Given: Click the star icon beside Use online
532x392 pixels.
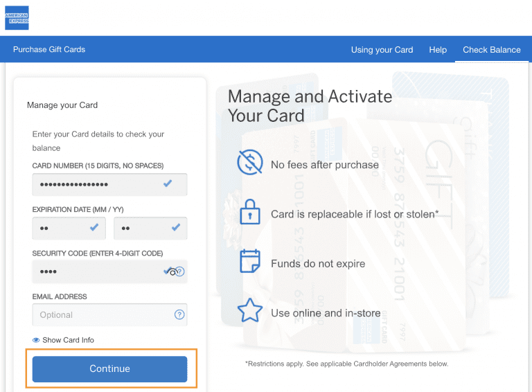Looking at the screenshot, I should tap(249, 312).
